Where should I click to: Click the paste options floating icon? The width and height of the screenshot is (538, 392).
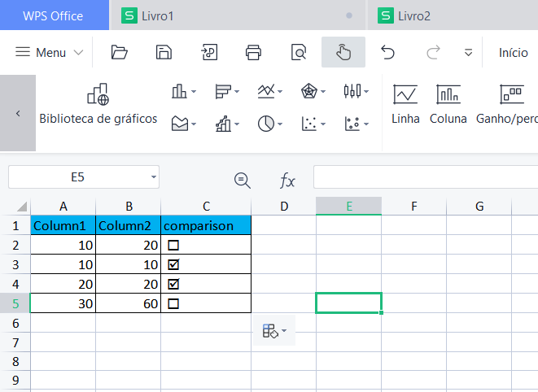270,331
